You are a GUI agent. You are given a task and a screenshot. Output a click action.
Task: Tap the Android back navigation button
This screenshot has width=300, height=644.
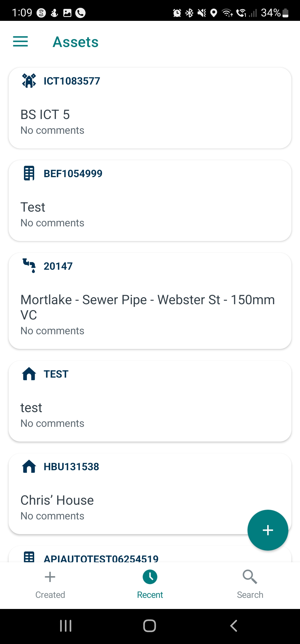(x=234, y=626)
